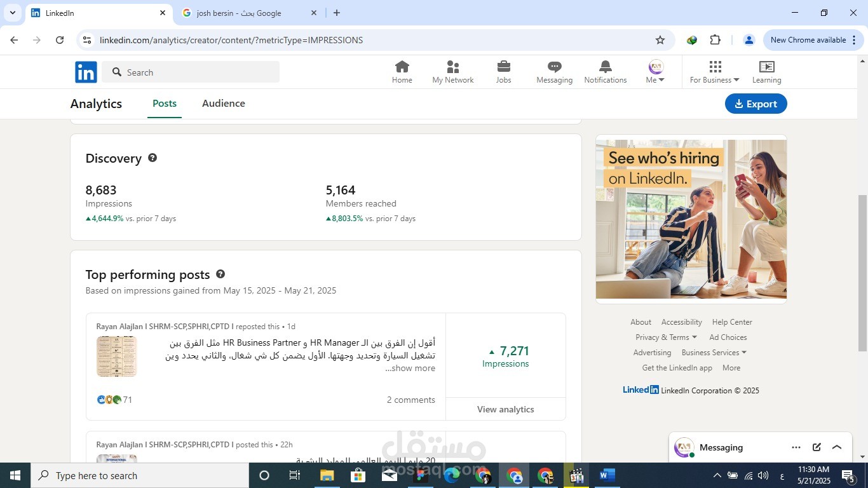Open the Jobs page

(503, 72)
